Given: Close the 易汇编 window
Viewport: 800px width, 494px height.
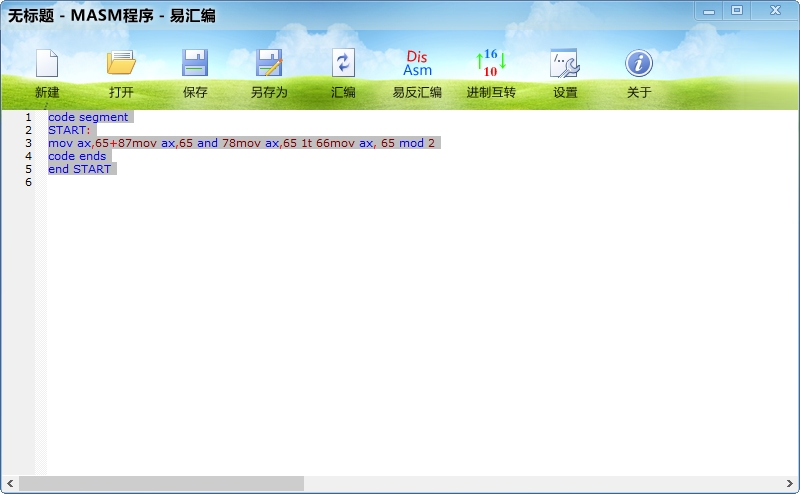Looking at the screenshot, I should click(x=775, y=11).
